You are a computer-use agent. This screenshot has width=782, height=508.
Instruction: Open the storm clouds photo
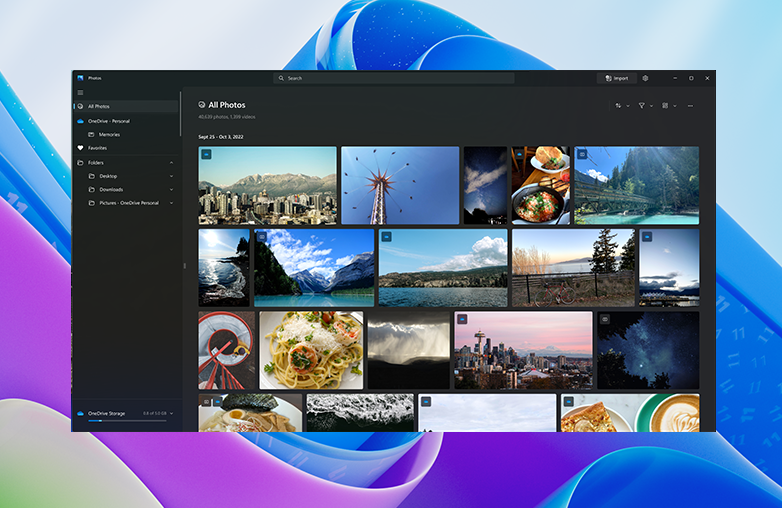408,350
